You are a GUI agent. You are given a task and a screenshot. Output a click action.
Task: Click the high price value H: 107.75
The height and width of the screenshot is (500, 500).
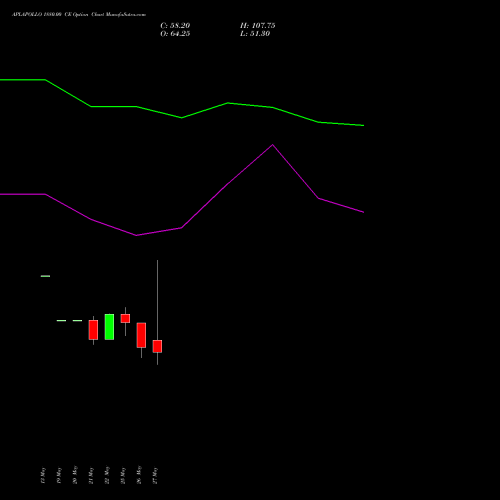click(x=258, y=26)
